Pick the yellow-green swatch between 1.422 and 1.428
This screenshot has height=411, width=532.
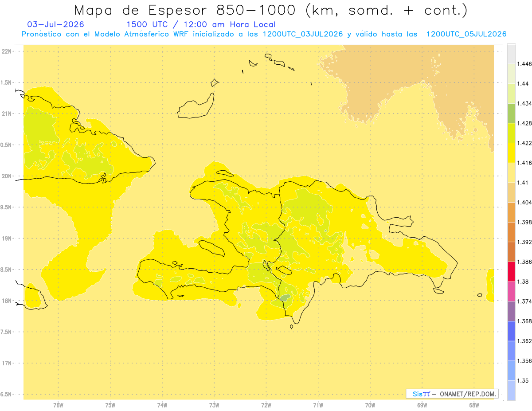pos(511,133)
